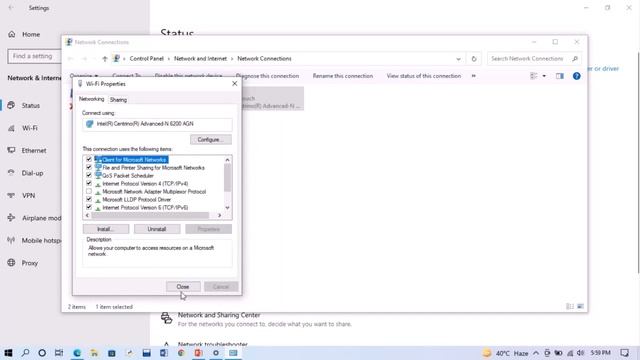Open Task View on the taskbar

[59, 353]
